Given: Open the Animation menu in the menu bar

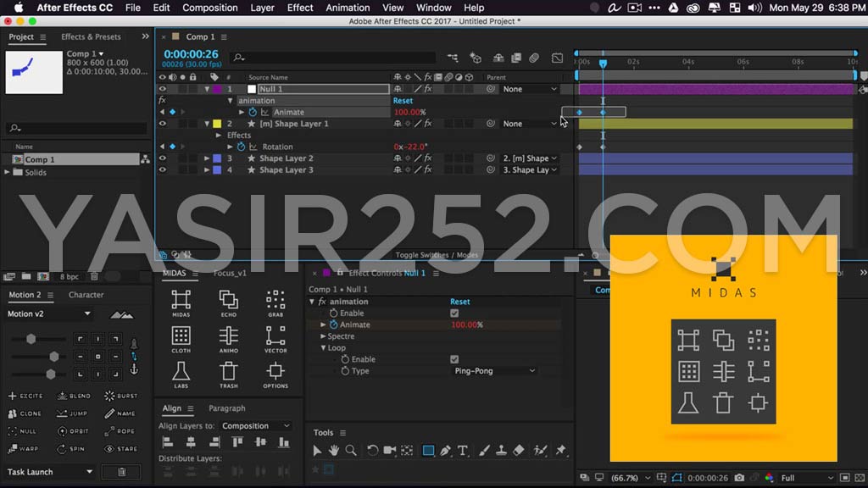Looking at the screenshot, I should 347,8.
